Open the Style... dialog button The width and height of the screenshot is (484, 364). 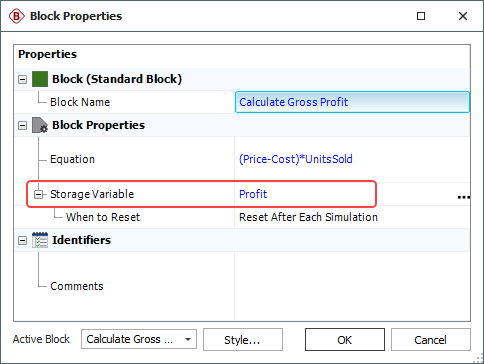(243, 340)
